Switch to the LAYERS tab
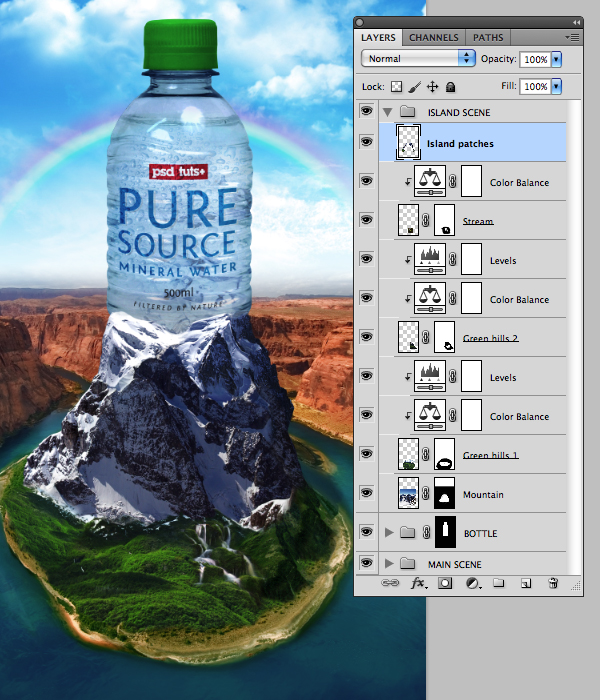Image resolution: width=600 pixels, height=700 pixels. [378, 38]
